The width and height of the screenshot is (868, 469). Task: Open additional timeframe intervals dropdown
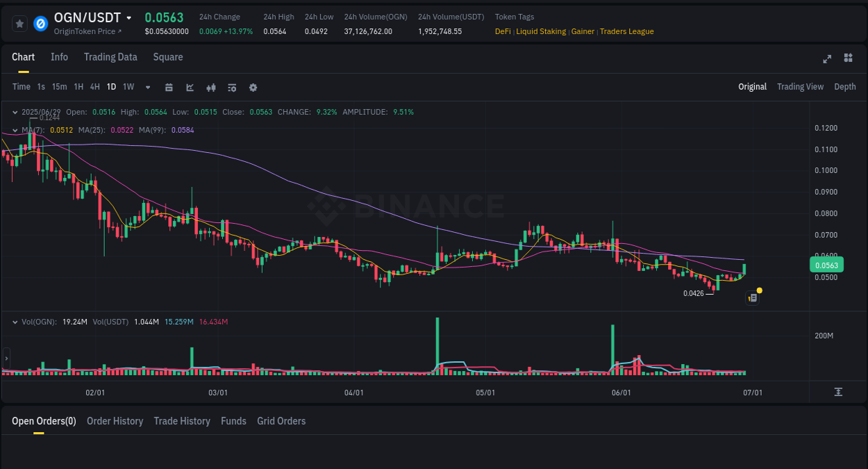click(147, 87)
